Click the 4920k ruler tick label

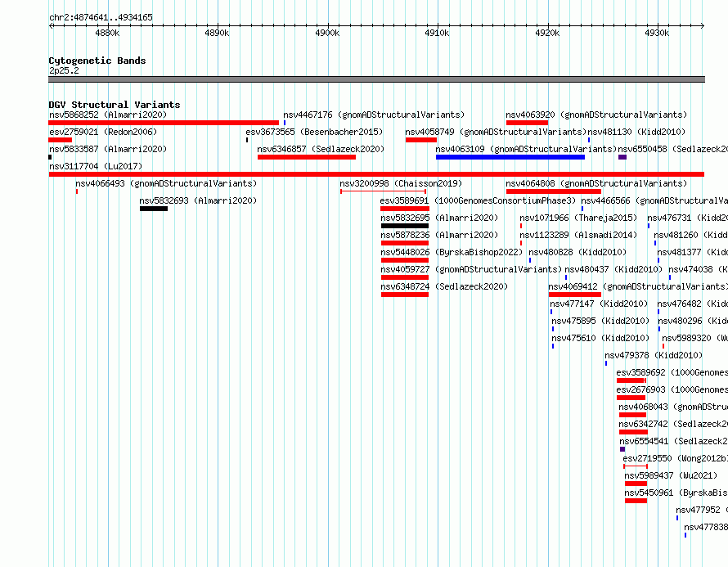(x=547, y=33)
